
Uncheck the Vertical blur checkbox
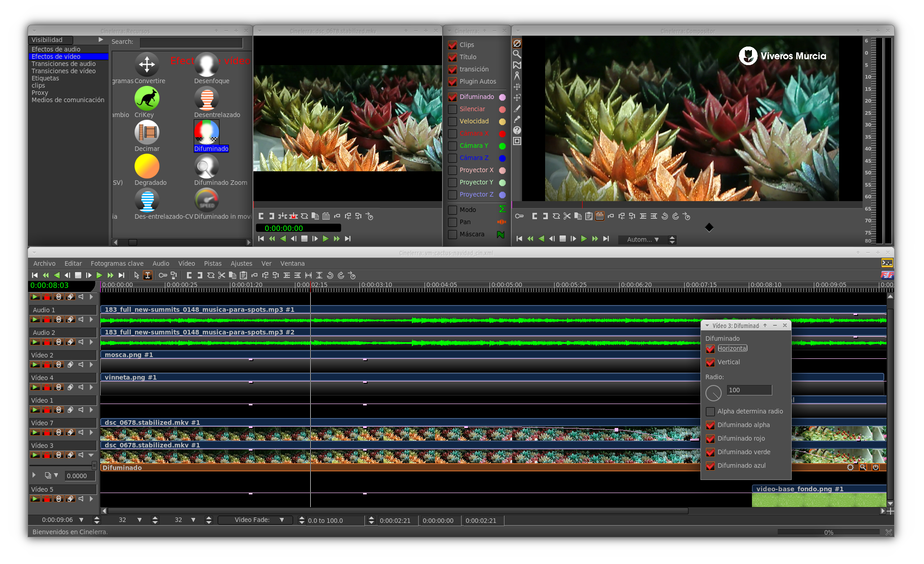[x=710, y=362]
